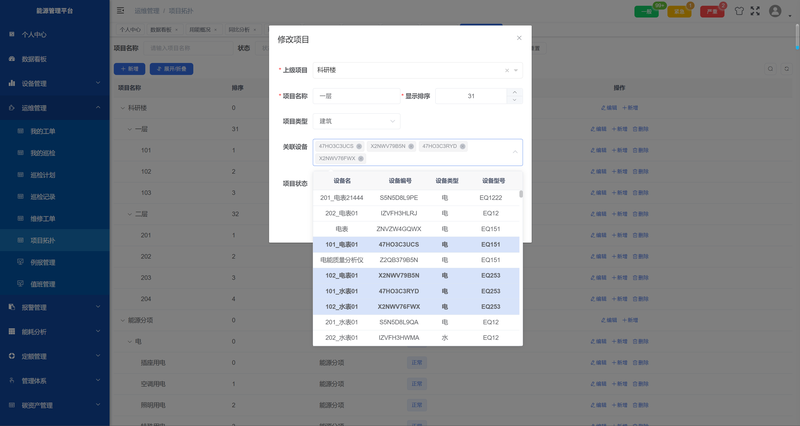Click 删除 in the 204 project row
800x426 pixels.
(640, 299)
